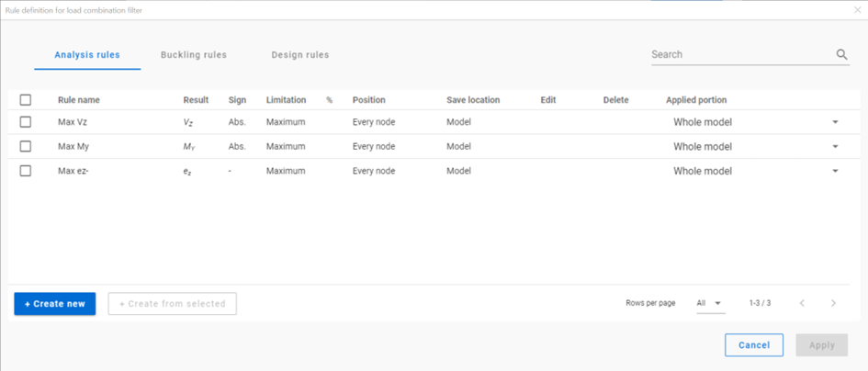Screen dimensions: 868x371
Task: Select the Max Vz rule name
Action: tap(73, 122)
